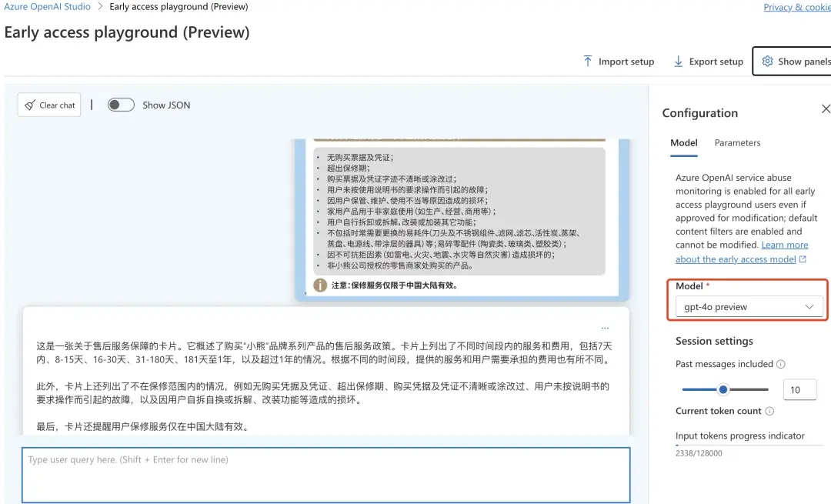
Task: Click the Import setup upload icon
Action: 587,61
